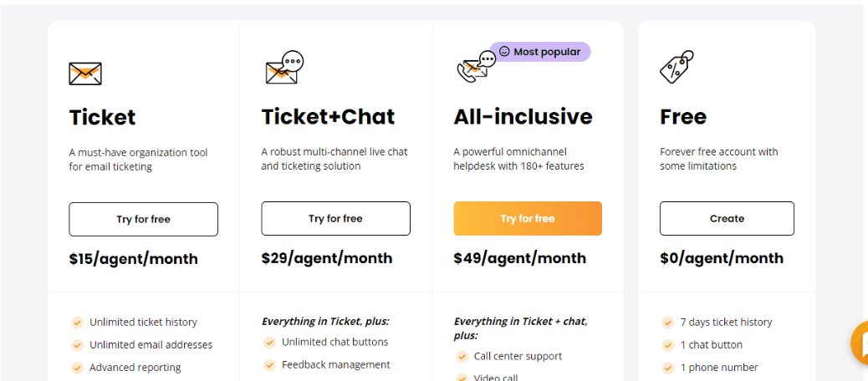Click the Ticket plan envelope icon

coord(85,74)
